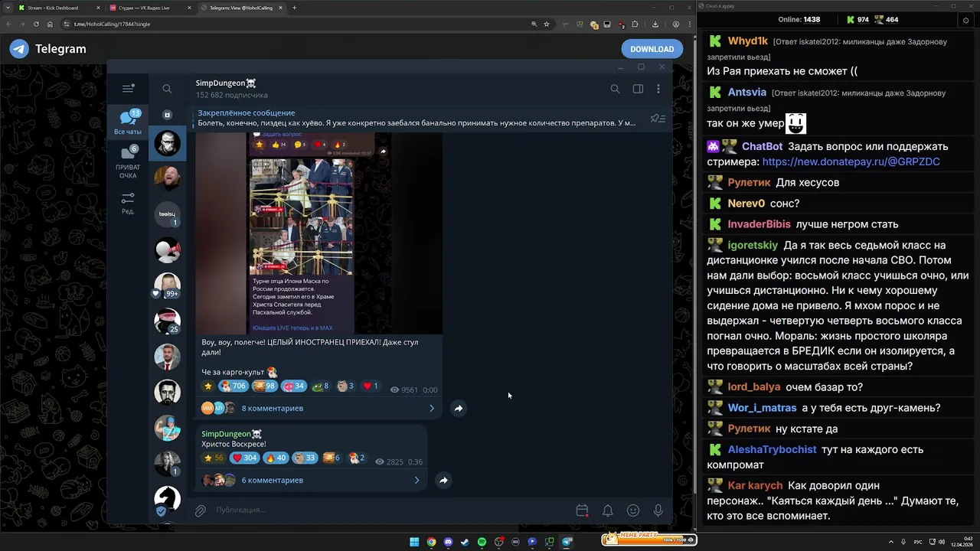980x551 pixels.
Task: Open the browser extensions puzzle icon
Action: click(x=635, y=24)
